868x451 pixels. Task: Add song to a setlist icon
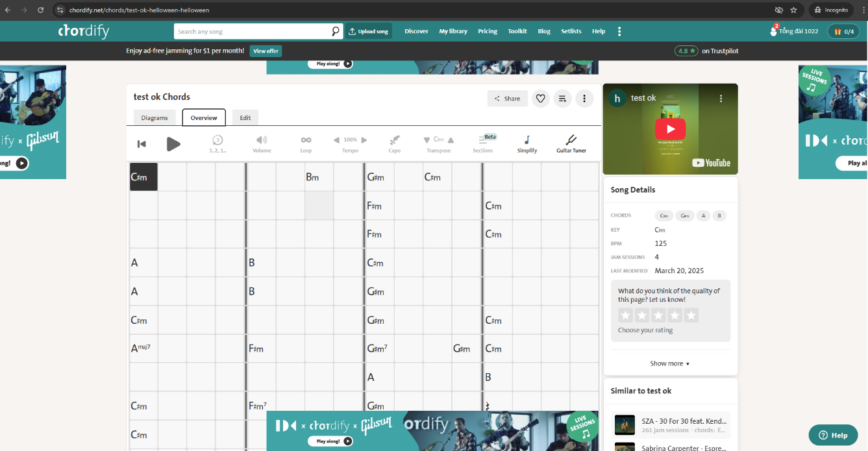pyautogui.click(x=562, y=99)
